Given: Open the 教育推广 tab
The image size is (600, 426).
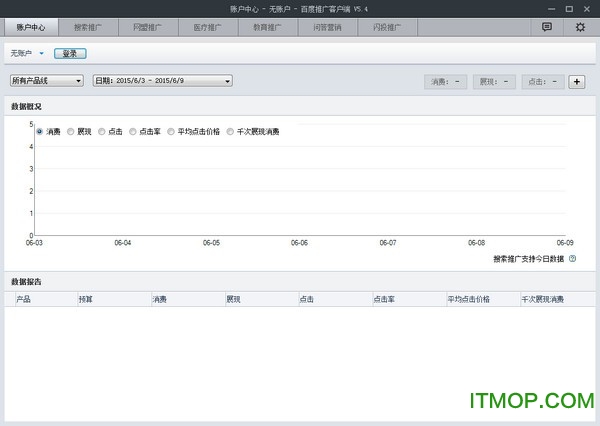Looking at the screenshot, I should tap(269, 28).
